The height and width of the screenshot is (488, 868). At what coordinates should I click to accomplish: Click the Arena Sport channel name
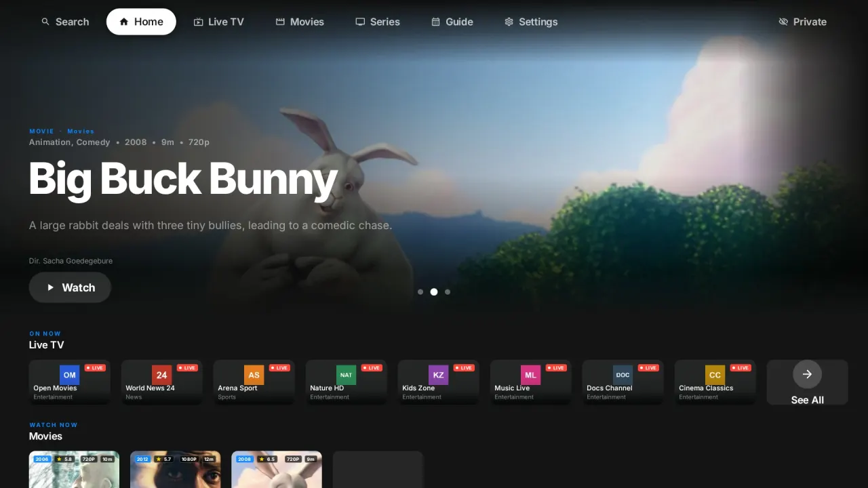(237, 388)
